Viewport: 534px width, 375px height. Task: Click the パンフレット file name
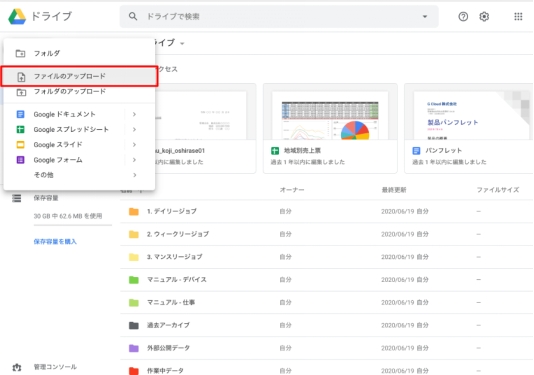pyautogui.click(x=443, y=150)
